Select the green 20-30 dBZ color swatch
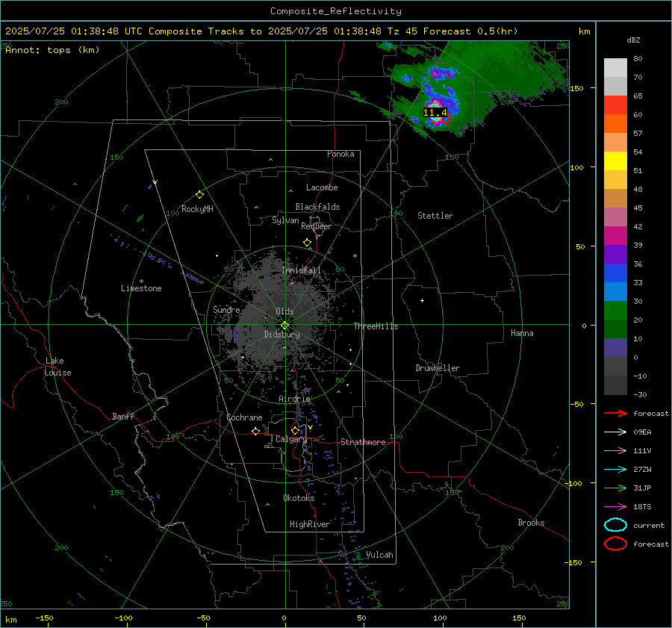 [615, 310]
